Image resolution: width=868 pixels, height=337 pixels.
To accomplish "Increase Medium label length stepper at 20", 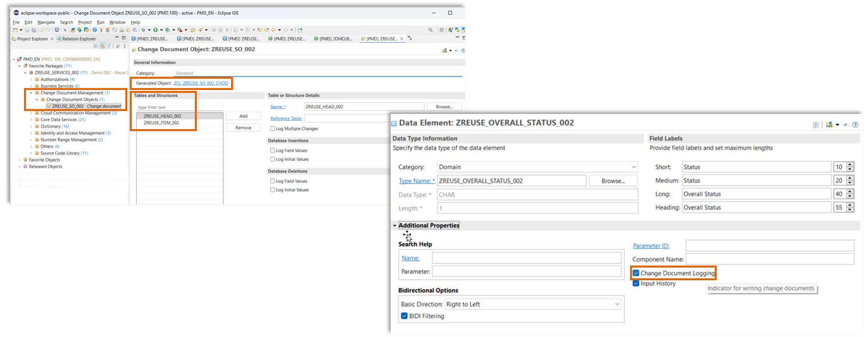I will tap(850, 178).
